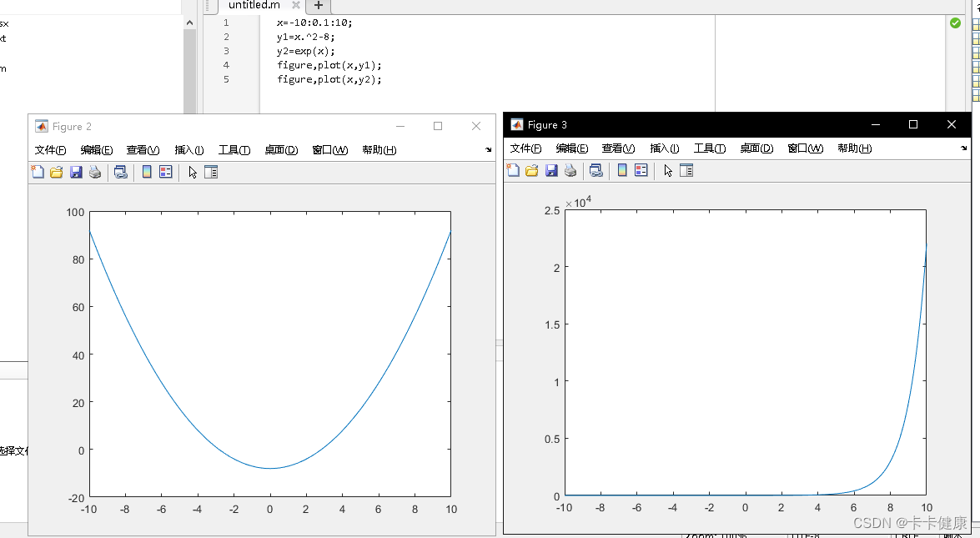The width and height of the screenshot is (980, 538).
Task: Open 编辑(E) menu in Figure 3
Action: pyautogui.click(x=572, y=148)
